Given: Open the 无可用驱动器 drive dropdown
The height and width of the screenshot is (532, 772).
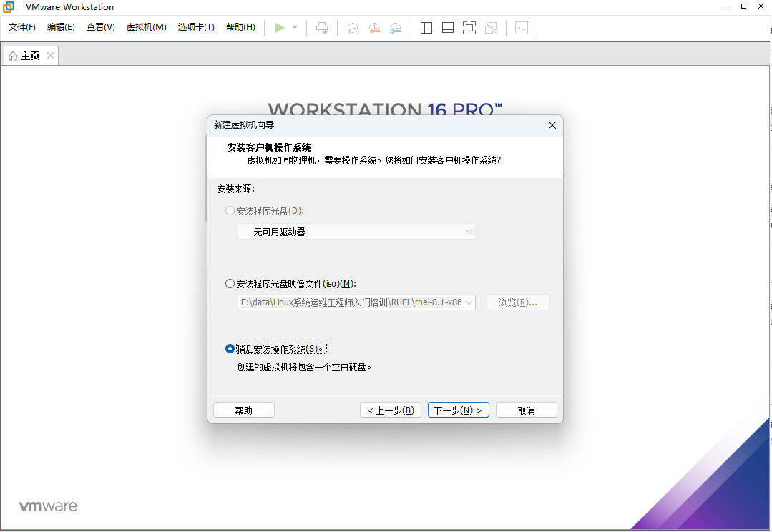Looking at the screenshot, I should (x=356, y=231).
